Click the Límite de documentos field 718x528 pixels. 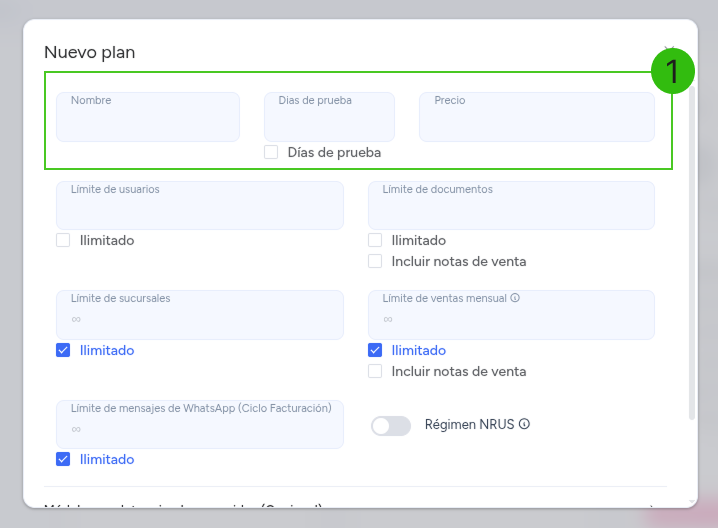[x=511, y=205]
